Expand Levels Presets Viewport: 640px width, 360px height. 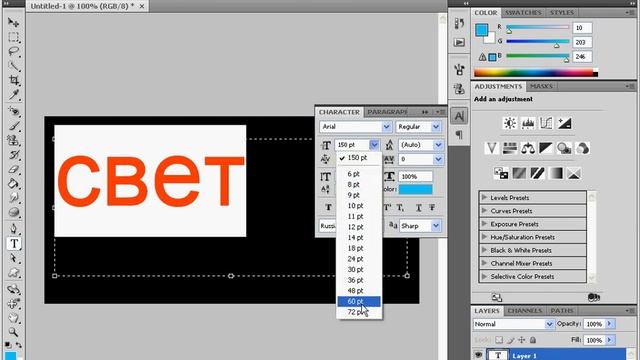[484, 198]
